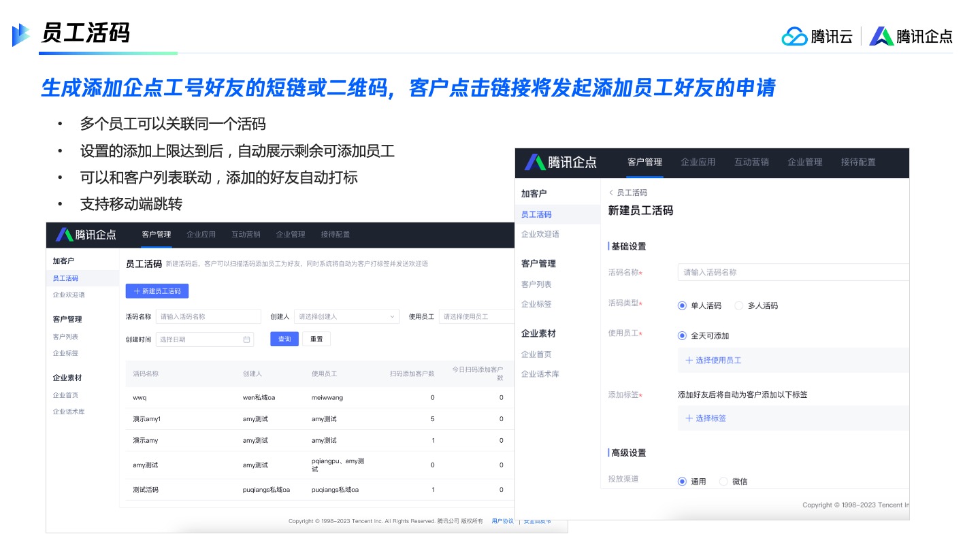
Task: Click the 创建时间 date picker field
Action: 205,339
